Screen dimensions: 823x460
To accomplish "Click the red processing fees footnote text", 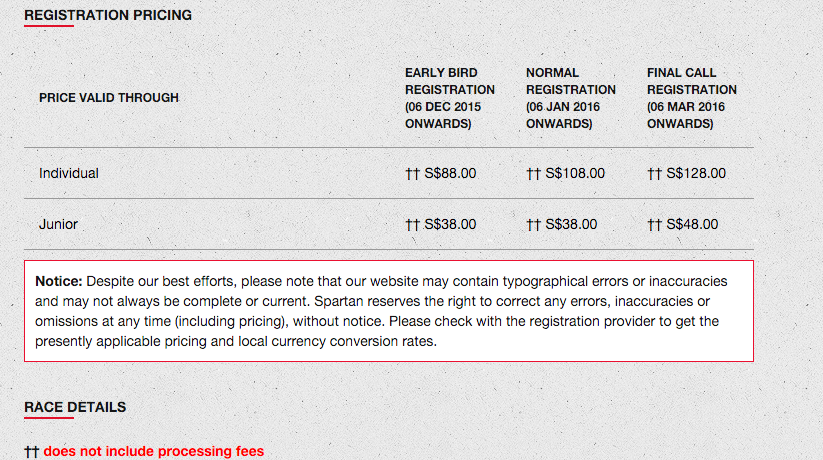I will [154, 451].
